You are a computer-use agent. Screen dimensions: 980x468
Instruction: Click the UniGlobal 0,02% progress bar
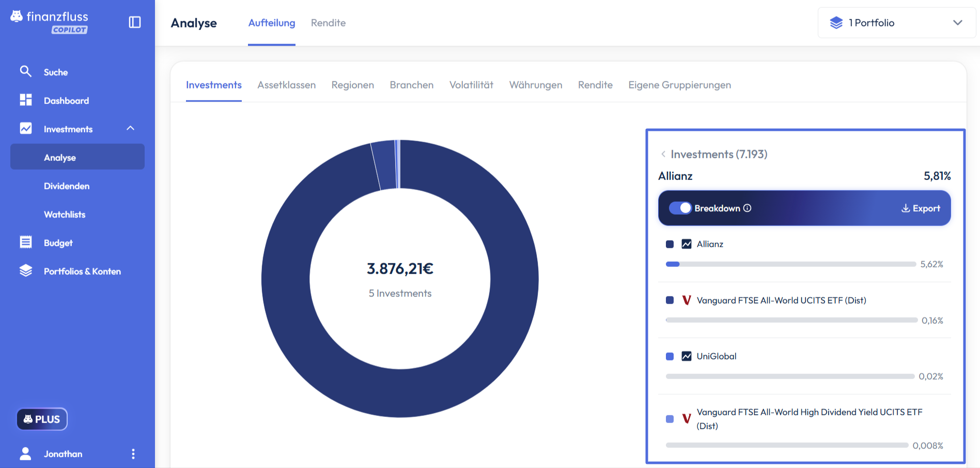coord(790,376)
